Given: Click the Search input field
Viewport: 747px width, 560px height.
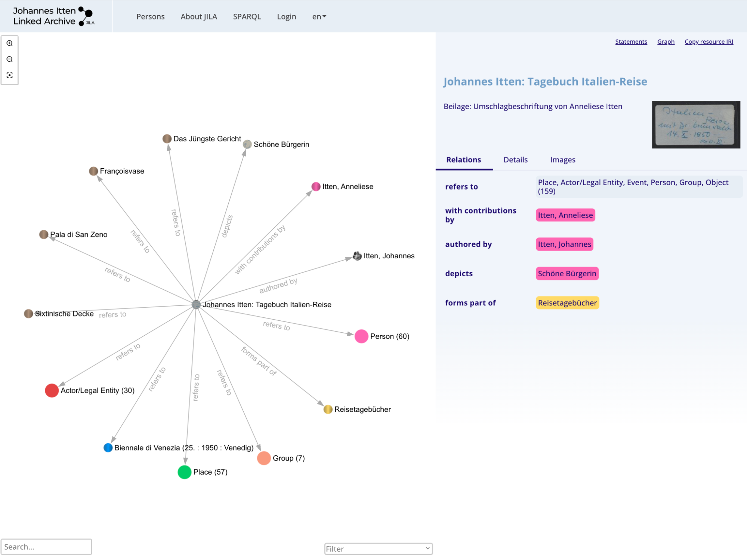Looking at the screenshot, I should (46, 547).
